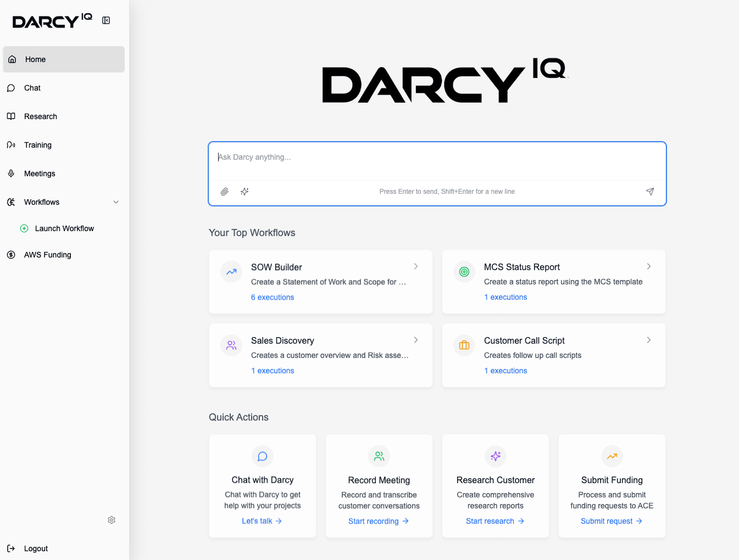
Task: Attach a file with paperclip icon
Action: (225, 192)
